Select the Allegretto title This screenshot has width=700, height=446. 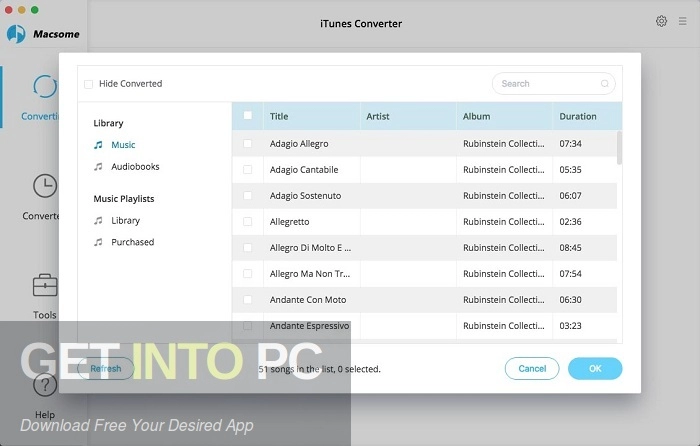pyautogui.click(x=289, y=221)
